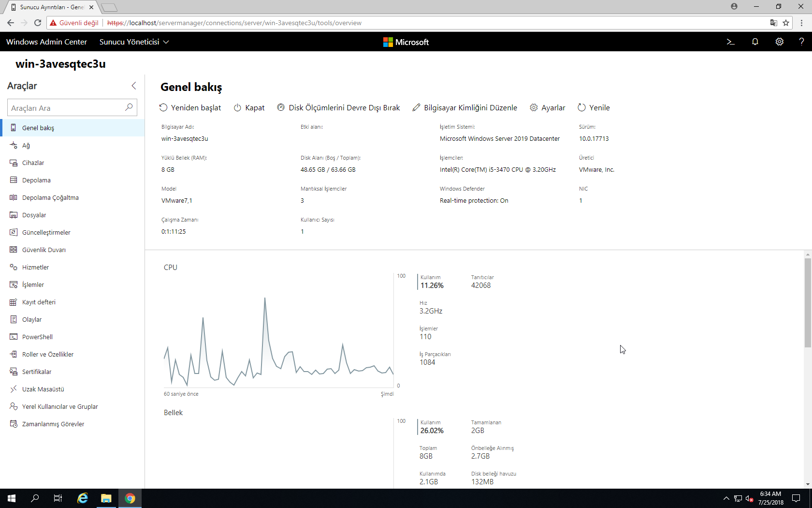Click Disk Ölçümlerini Devre Dışı Bırak
Viewport: 812px width, 508px height.
click(x=338, y=107)
